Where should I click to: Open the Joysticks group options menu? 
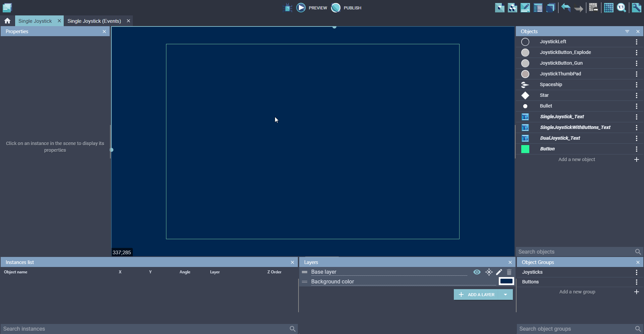pos(636,272)
